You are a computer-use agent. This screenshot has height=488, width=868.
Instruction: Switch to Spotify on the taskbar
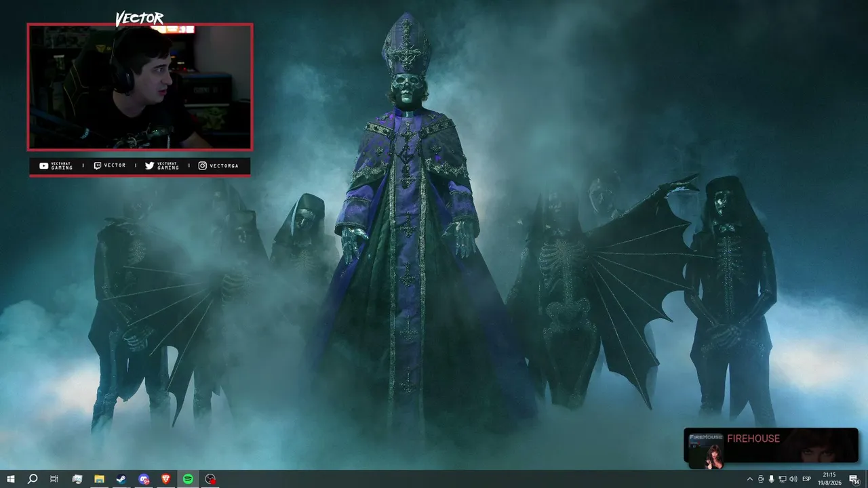188,479
